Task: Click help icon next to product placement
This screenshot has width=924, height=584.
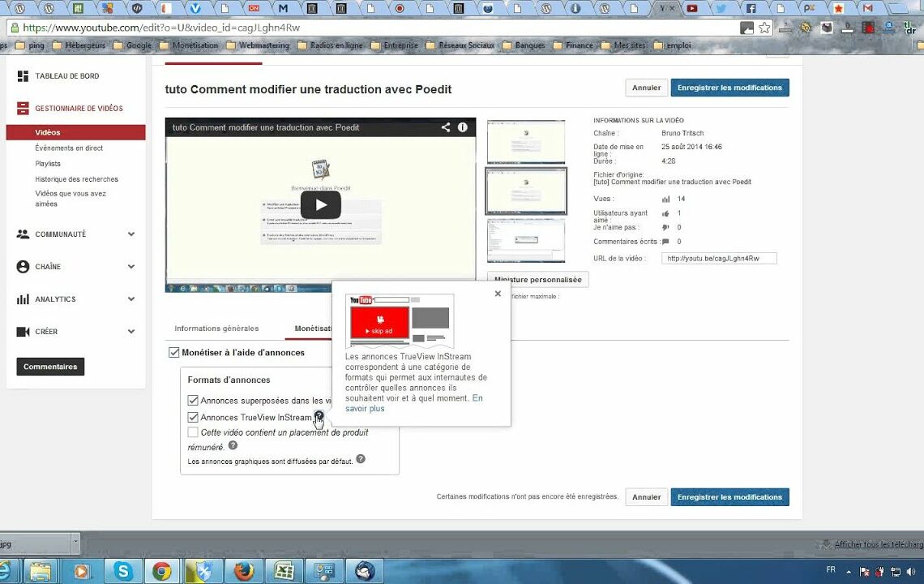Action: [233, 445]
